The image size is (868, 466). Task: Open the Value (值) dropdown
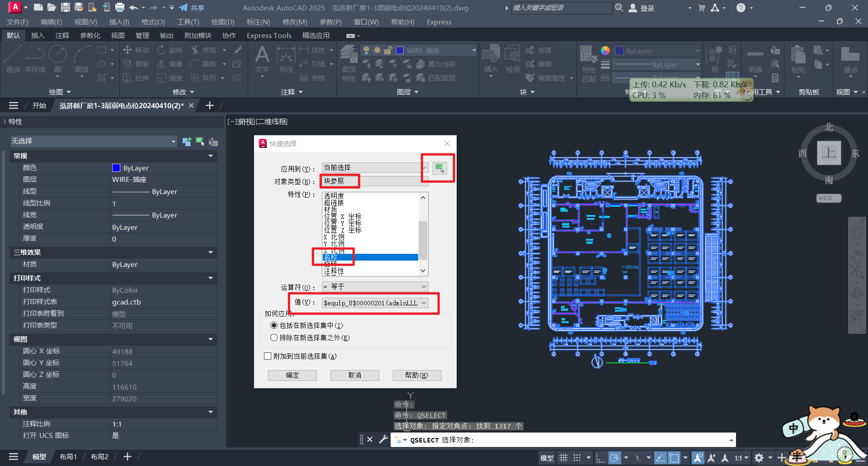tap(375, 303)
